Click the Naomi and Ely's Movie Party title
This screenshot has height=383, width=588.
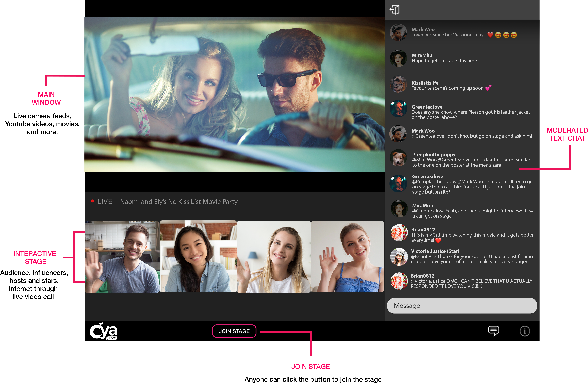(179, 202)
